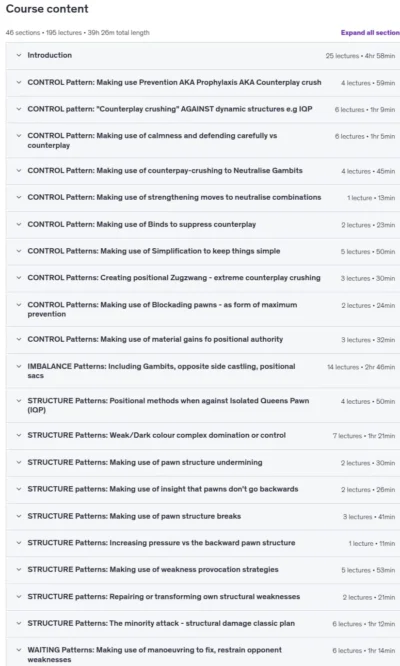
Task: Open chevron for Simplification to keep things simple
Action: 19,251
